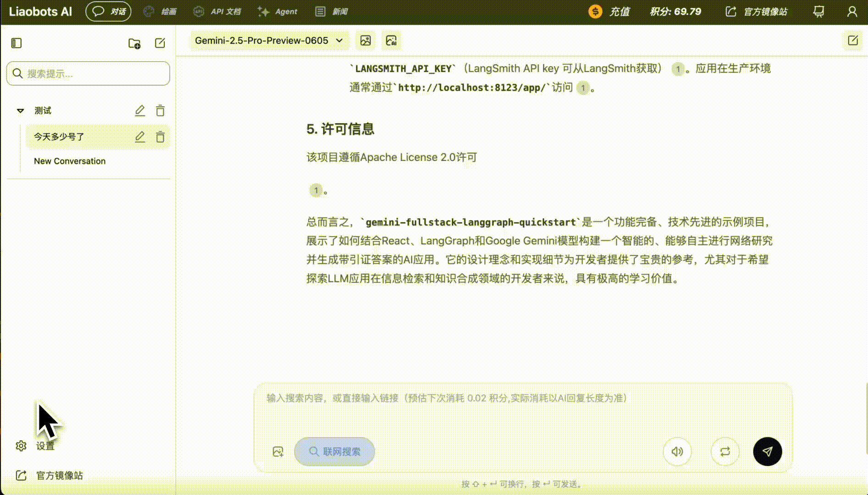Viewport: 868px width, 495px height.
Task: Click the image icon beside model selector
Action: 366,40
